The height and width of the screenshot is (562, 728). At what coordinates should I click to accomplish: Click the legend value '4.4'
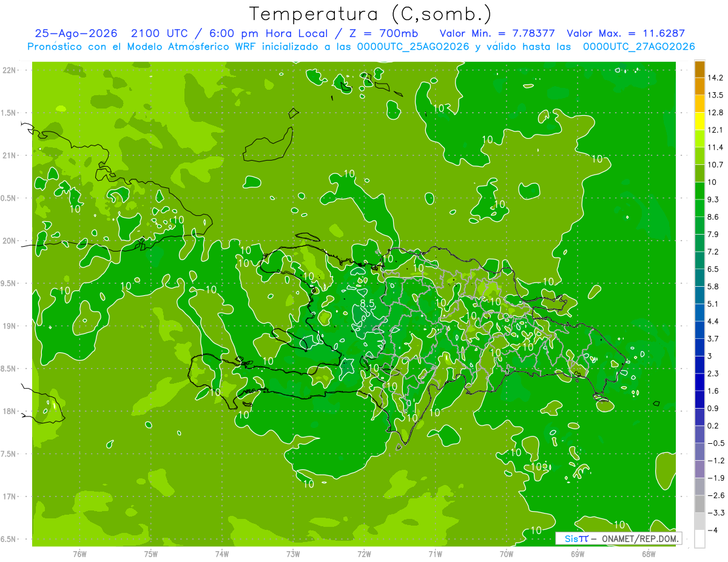tap(713, 321)
